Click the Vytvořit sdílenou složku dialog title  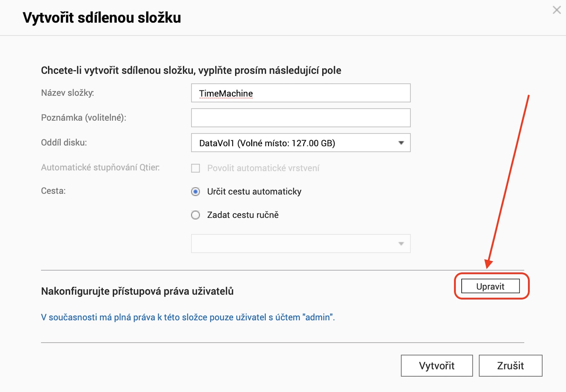click(102, 18)
